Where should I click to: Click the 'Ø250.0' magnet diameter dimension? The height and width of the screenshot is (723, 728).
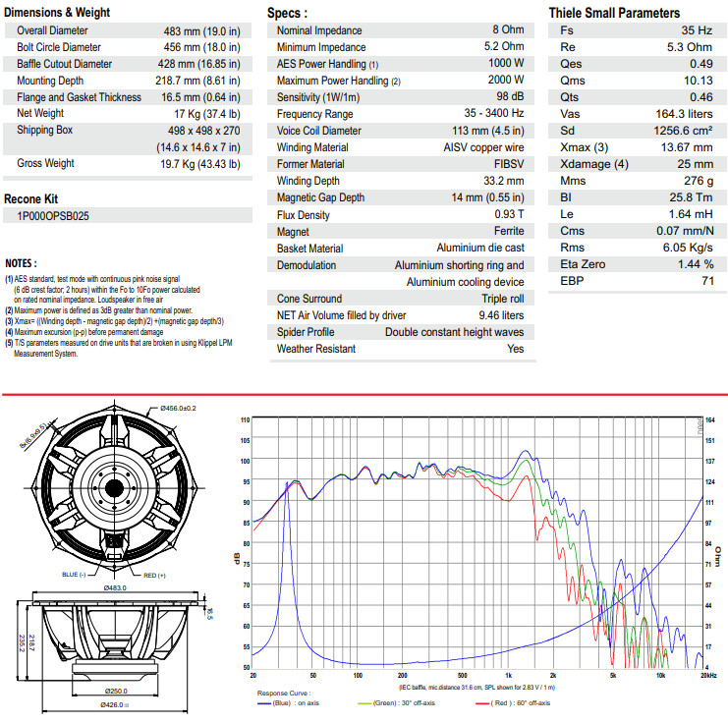click(116, 691)
